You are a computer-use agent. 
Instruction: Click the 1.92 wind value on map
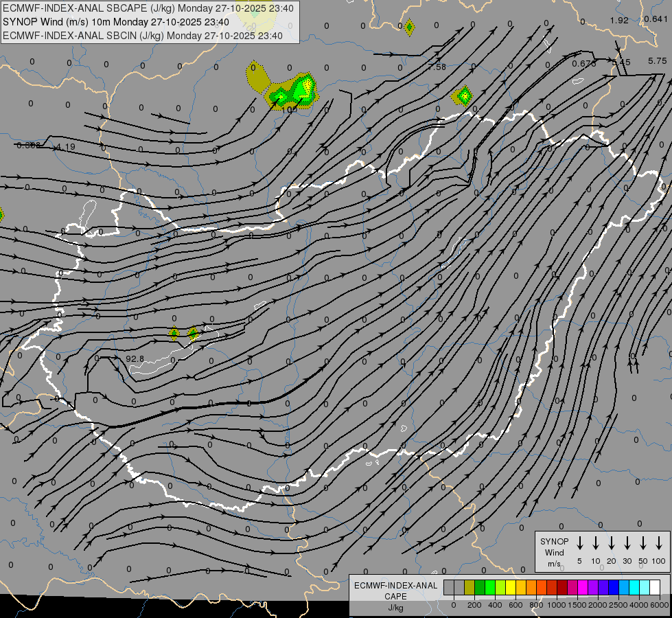[x=619, y=20]
